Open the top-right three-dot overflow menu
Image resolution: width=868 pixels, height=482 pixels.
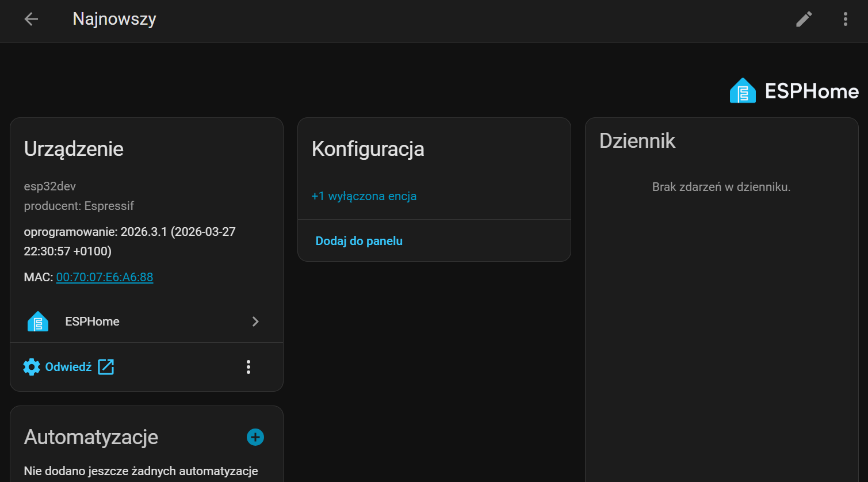(x=845, y=19)
